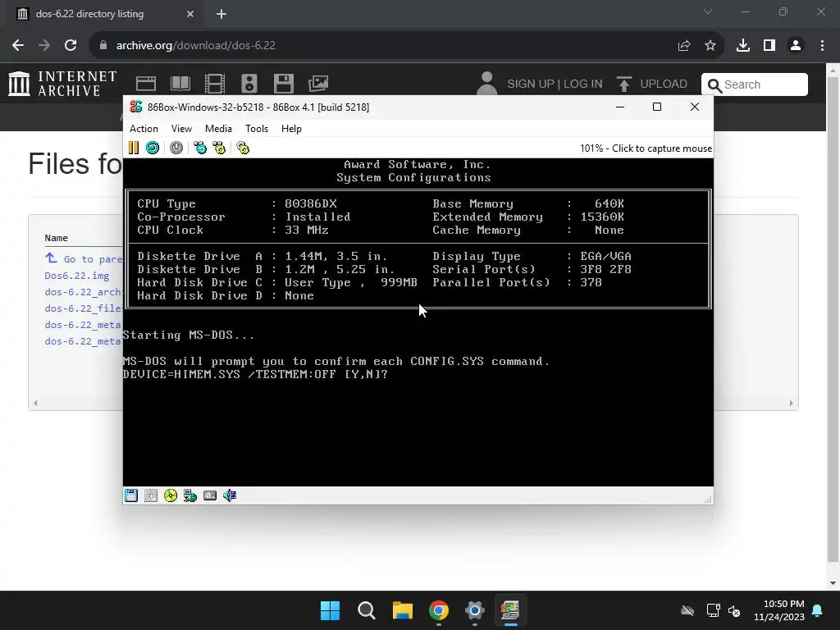
Task: Open Windows Settings gear from taskbar
Action: click(x=475, y=610)
